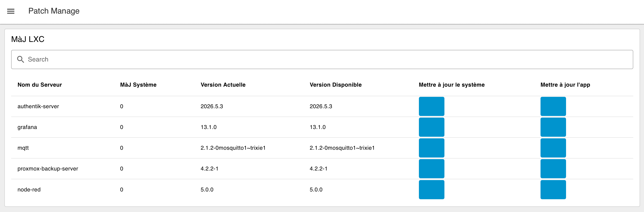Select the proxmox-backup-server name cell
The height and width of the screenshot is (212, 644).
pyautogui.click(x=48, y=169)
